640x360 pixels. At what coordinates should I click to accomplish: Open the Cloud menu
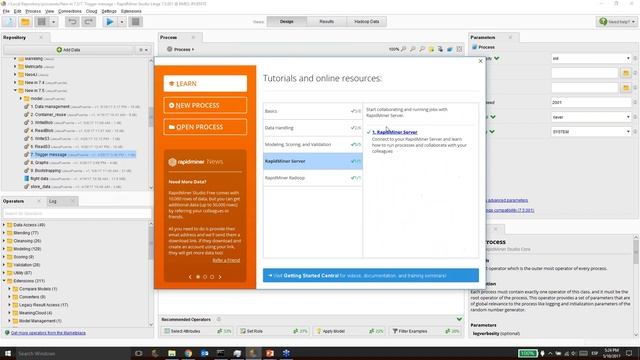(91, 11)
